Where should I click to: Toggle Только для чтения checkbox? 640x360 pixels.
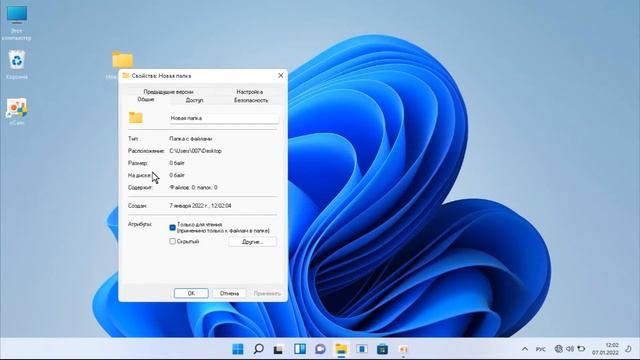click(x=172, y=227)
